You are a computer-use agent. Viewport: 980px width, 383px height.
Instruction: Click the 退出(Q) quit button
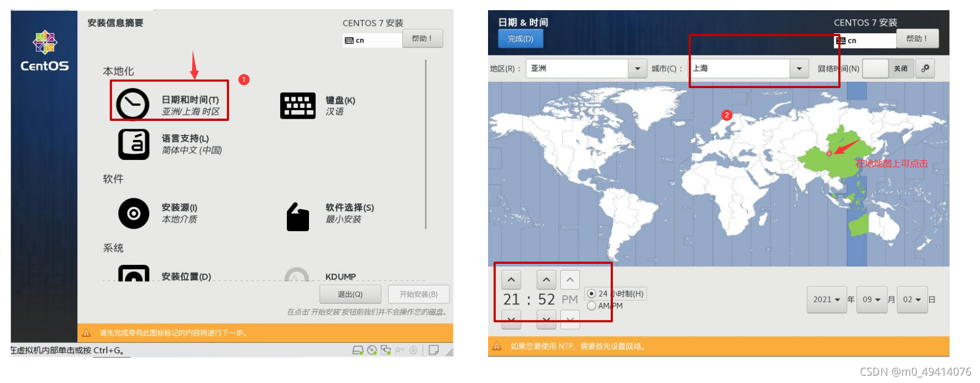(x=350, y=294)
